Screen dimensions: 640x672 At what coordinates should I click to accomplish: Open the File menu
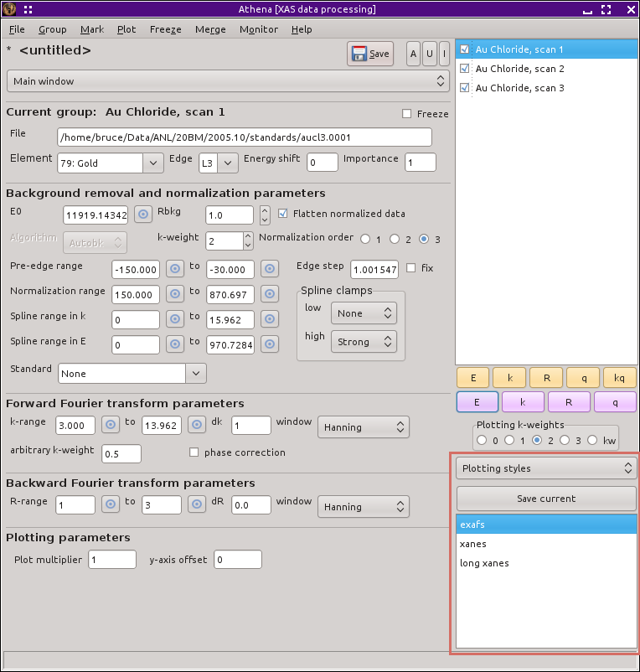17,29
